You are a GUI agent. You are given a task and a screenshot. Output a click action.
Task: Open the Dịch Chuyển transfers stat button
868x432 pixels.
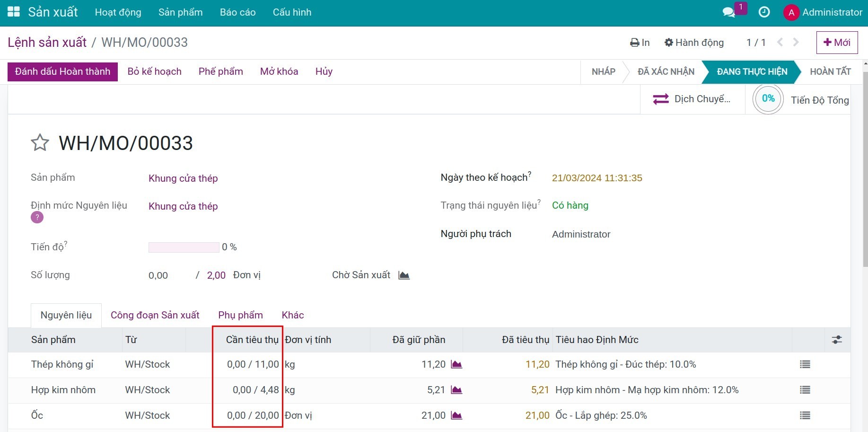[692, 99]
